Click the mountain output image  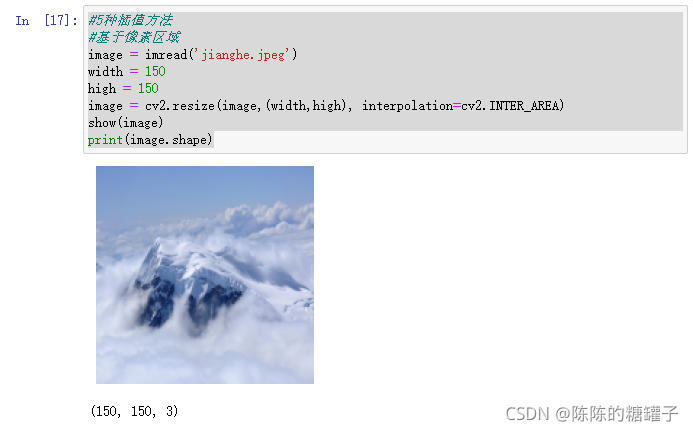point(205,275)
